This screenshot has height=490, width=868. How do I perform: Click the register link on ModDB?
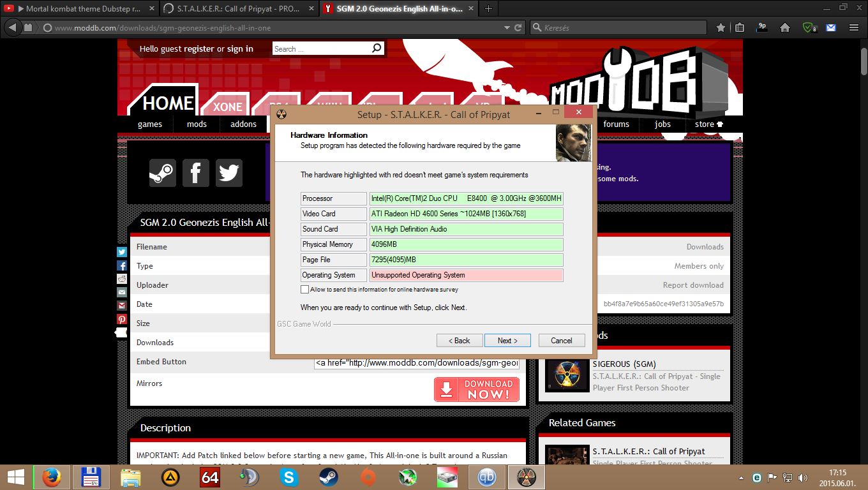click(x=199, y=49)
